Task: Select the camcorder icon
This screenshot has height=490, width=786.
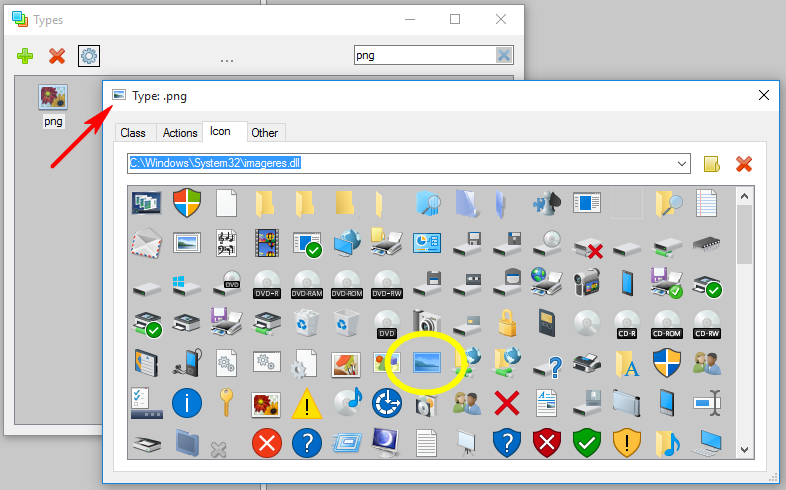Action: [587, 283]
